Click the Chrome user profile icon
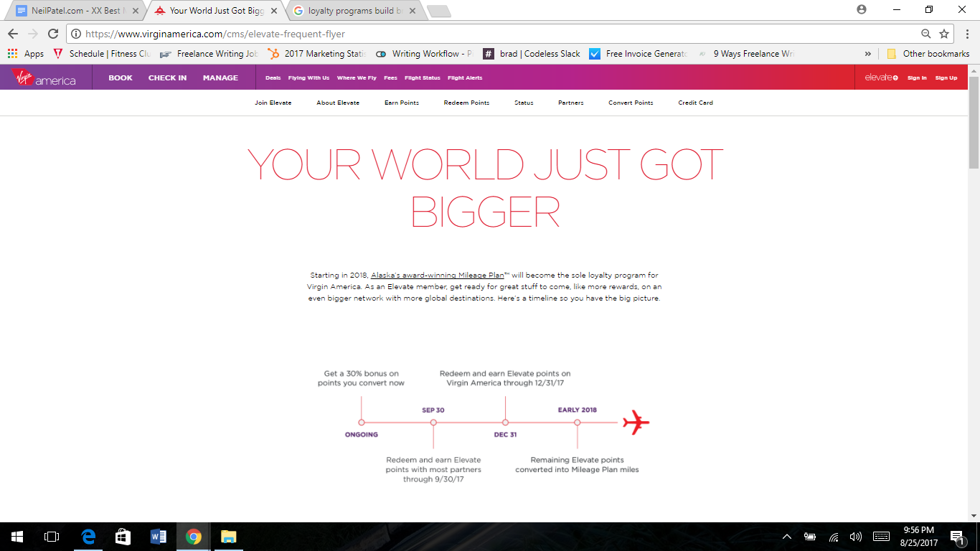980x551 pixels. pos(862,9)
